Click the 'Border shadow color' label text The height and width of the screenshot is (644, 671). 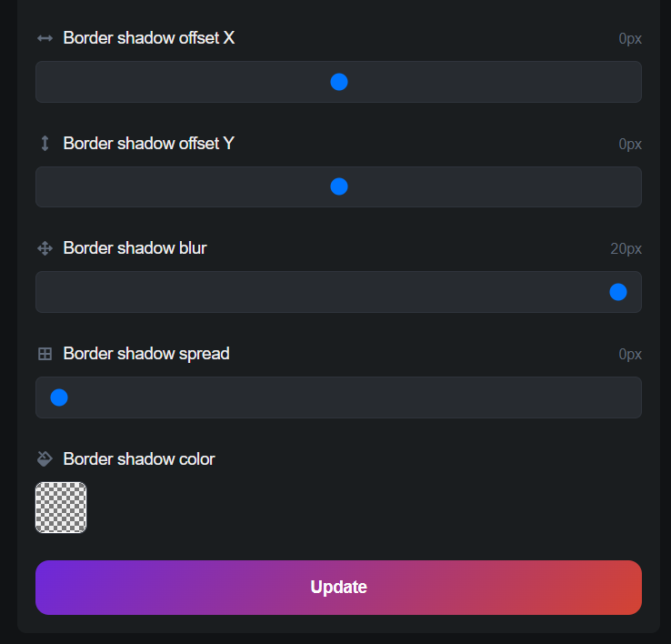(x=139, y=459)
